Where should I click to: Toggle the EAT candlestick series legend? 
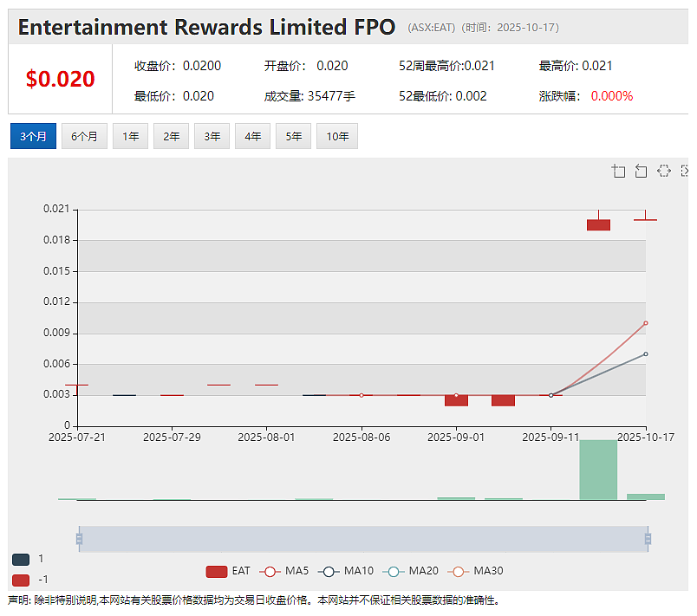228,571
